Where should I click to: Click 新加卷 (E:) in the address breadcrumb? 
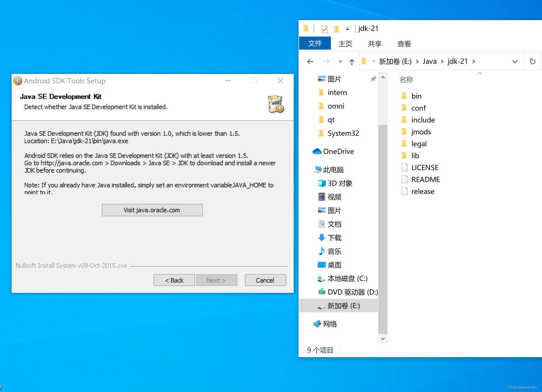[395, 61]
